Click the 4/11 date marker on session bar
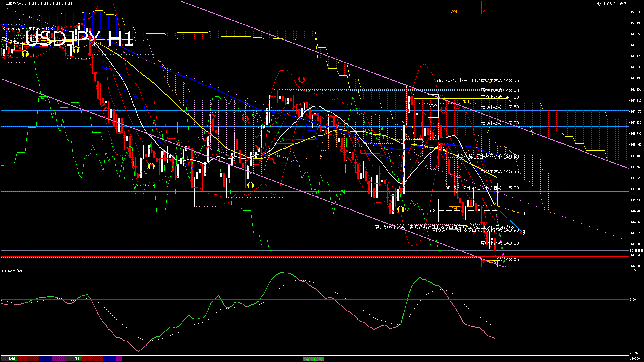 [x=76, y=359]
